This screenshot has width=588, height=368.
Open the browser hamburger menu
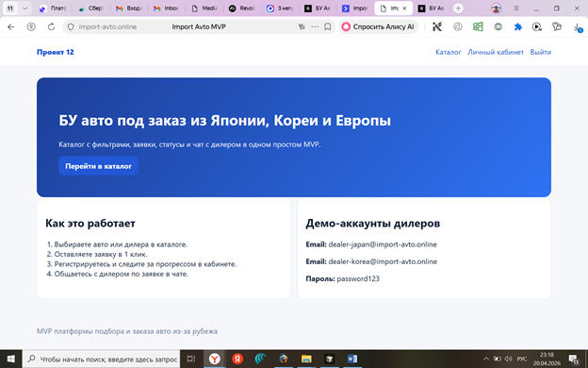(x=516, y=8)
